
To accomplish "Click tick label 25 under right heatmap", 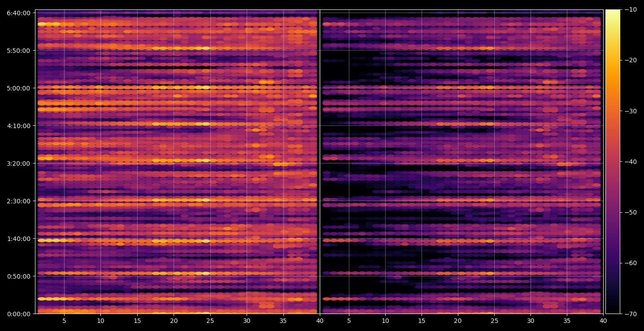I will point(494,321).
